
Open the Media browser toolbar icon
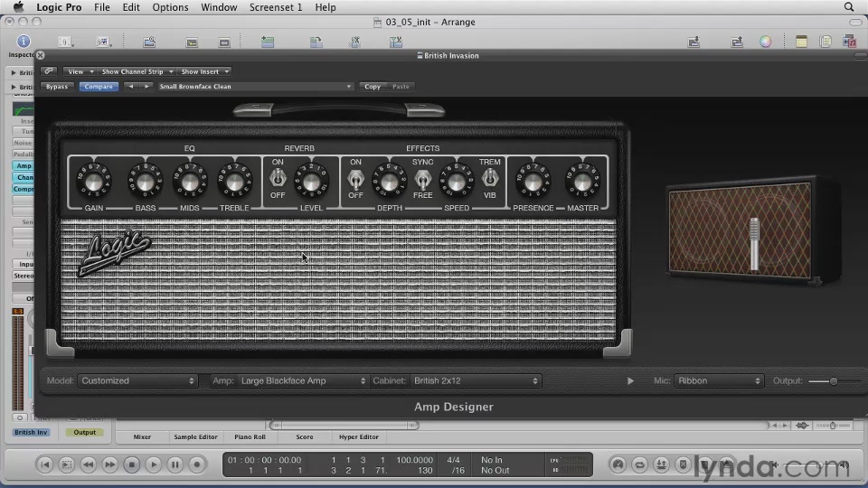(x=849, y=42)
